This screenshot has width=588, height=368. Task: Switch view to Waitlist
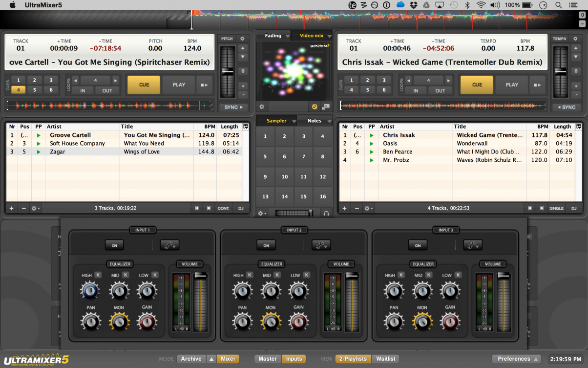[386, 359]
